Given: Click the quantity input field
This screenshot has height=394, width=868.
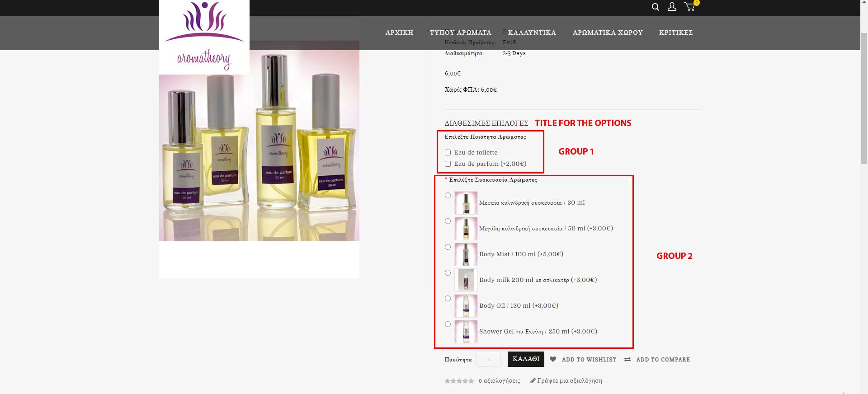Looking at the screenshot, I should tap(489, 359).
